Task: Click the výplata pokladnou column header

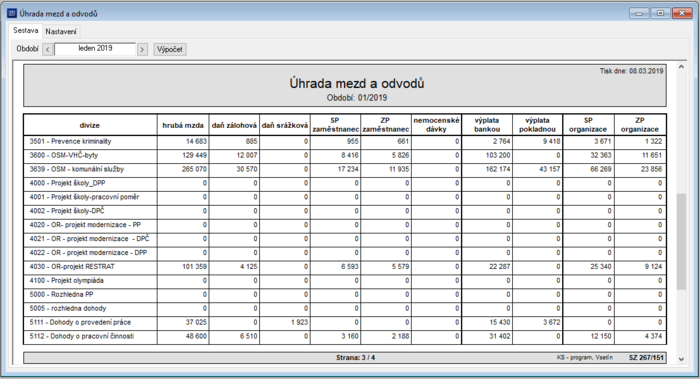Action: [538, 125]
